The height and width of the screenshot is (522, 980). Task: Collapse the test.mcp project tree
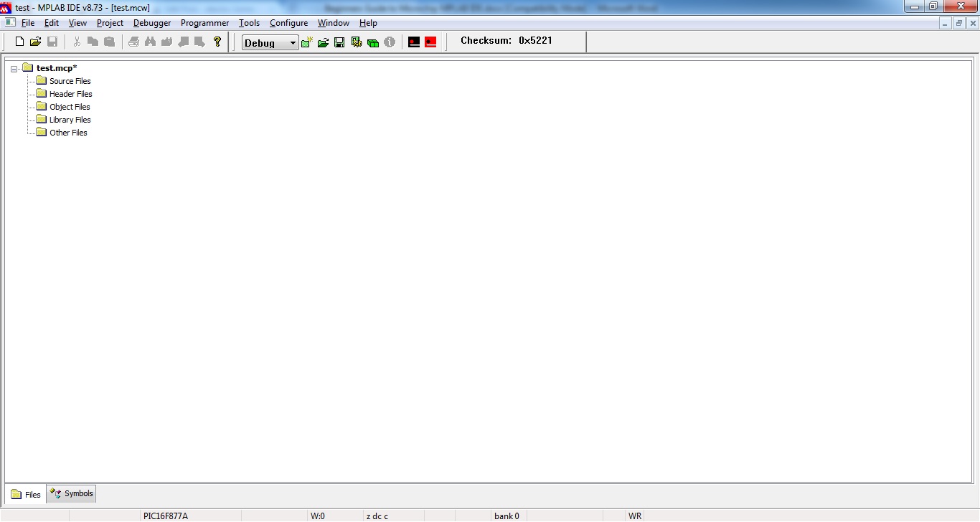[14, 69]
